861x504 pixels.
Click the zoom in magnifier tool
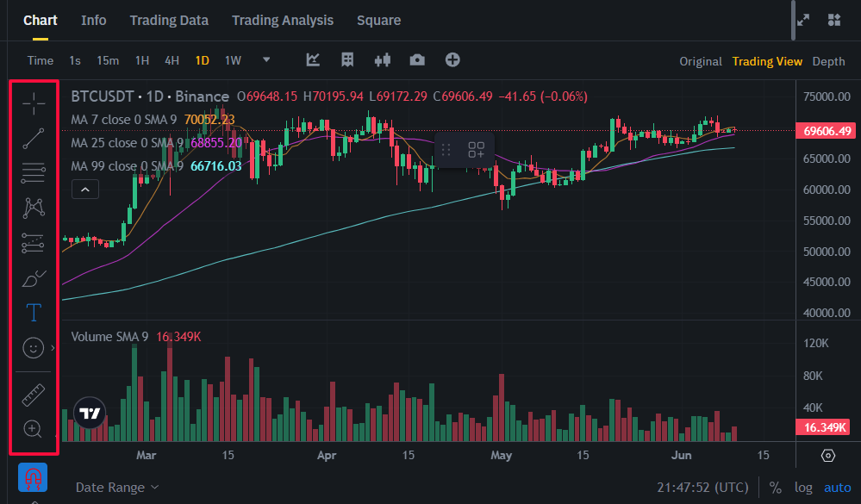33,429
